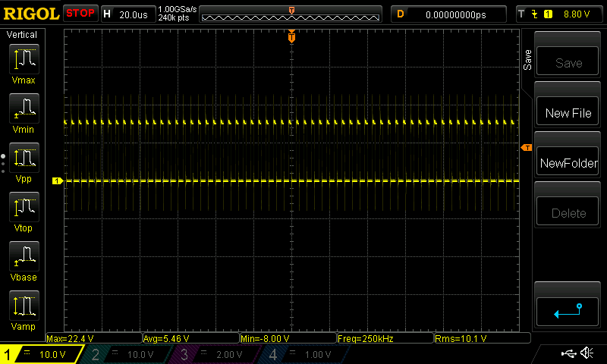This screenshot has height=364, width=607.
Task: Select the Vmax measurement icon
Action: click(x=24, y=59)
